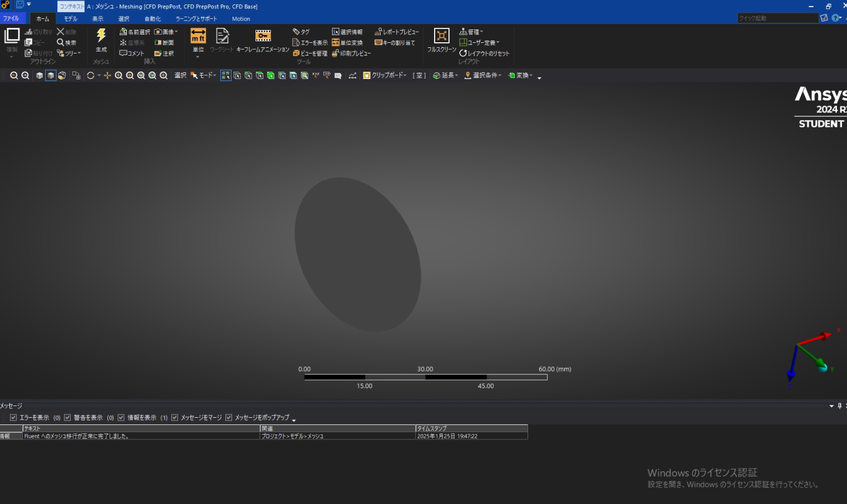The width and height of the screenshot is (847, 504).
Task: Uncheck エラーを表示 checkbox in messages
Action: click(x=13, y=418)
